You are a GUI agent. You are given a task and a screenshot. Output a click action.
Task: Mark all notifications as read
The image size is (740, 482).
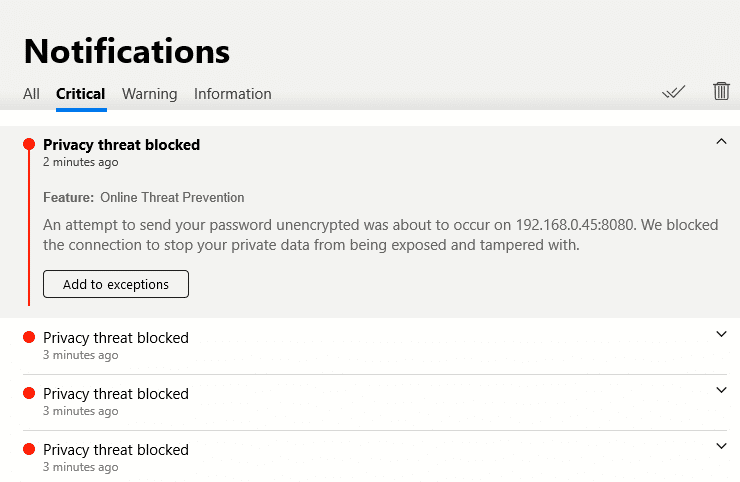pyautogui.click(x=674, y=92)
